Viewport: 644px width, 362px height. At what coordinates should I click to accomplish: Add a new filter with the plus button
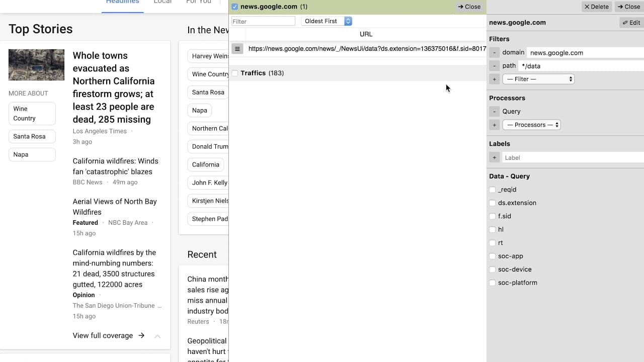click(x=495, y=79)
